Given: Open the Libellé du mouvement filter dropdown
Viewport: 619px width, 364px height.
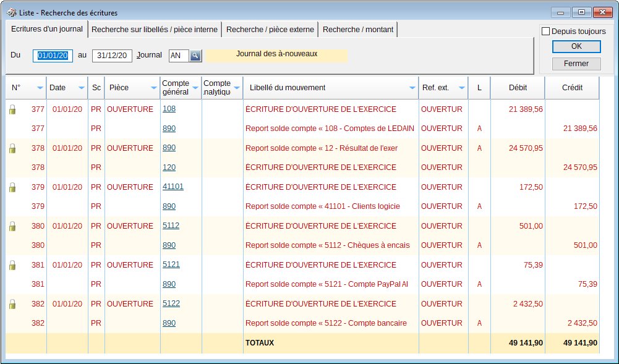Looking at the screenshot, I should tap(412, 88).
